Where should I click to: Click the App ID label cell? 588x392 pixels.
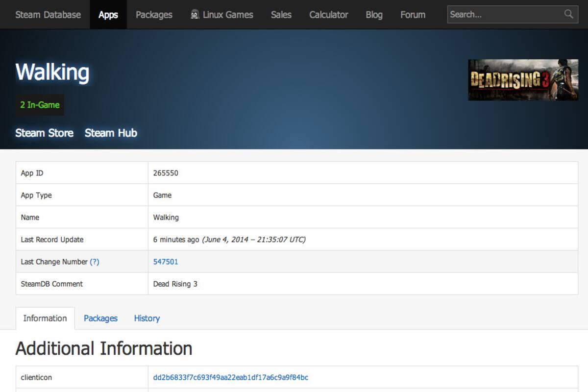tap(82, 173)
